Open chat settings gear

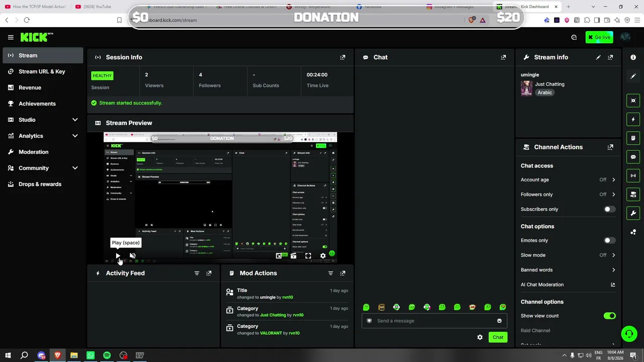[x=480, y=337]
